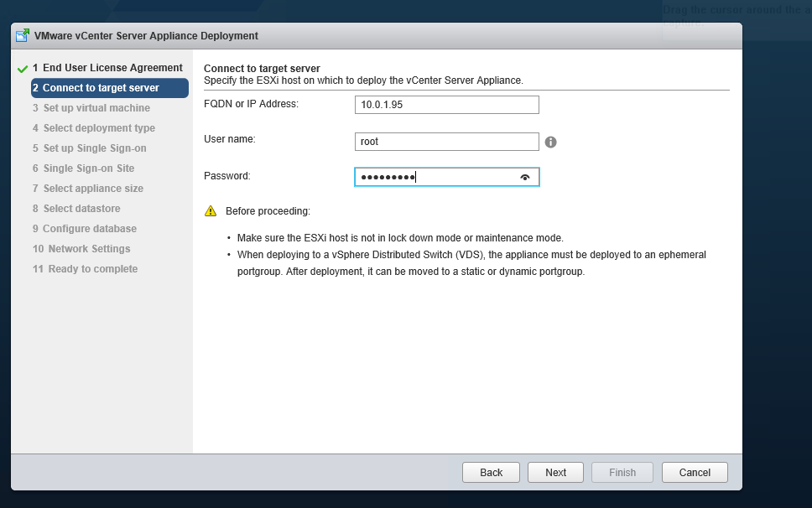Click the yellow warning icon by Before proceeding
The height and width of the screenshot is (508, 812).
211,211
